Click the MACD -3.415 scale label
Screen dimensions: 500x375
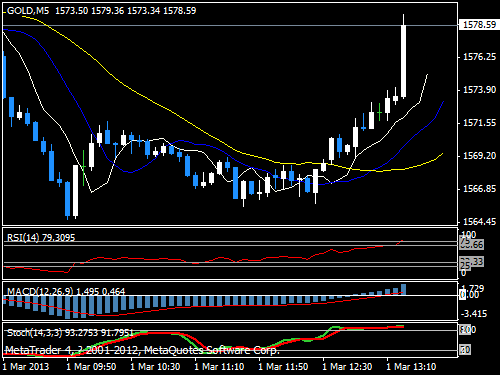pyautogui.click(x=474, y=314)
